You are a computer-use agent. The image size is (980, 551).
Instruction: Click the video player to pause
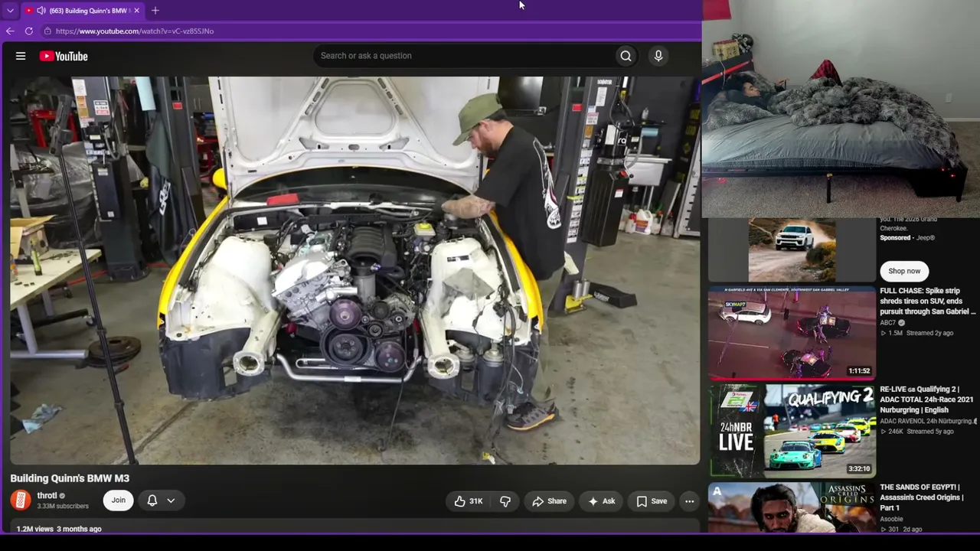[x=354, y=270]
